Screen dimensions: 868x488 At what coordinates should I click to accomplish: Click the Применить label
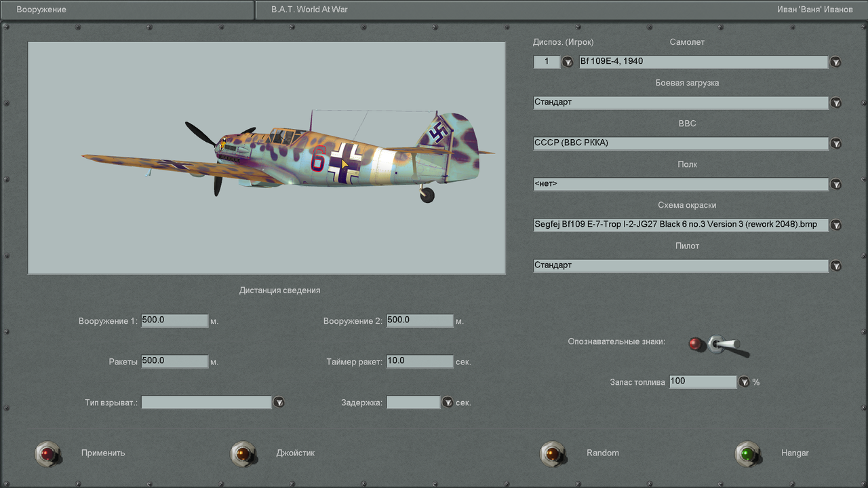point(103,453)
